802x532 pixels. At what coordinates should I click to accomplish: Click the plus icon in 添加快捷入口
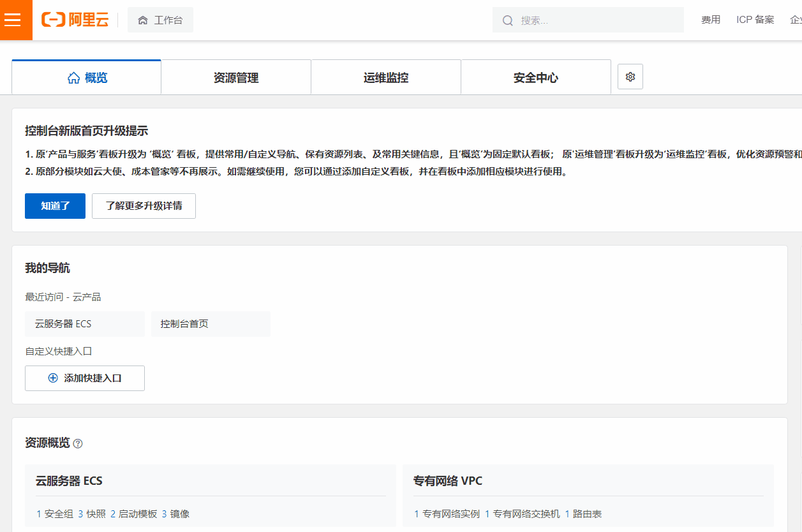click(53, 378)
